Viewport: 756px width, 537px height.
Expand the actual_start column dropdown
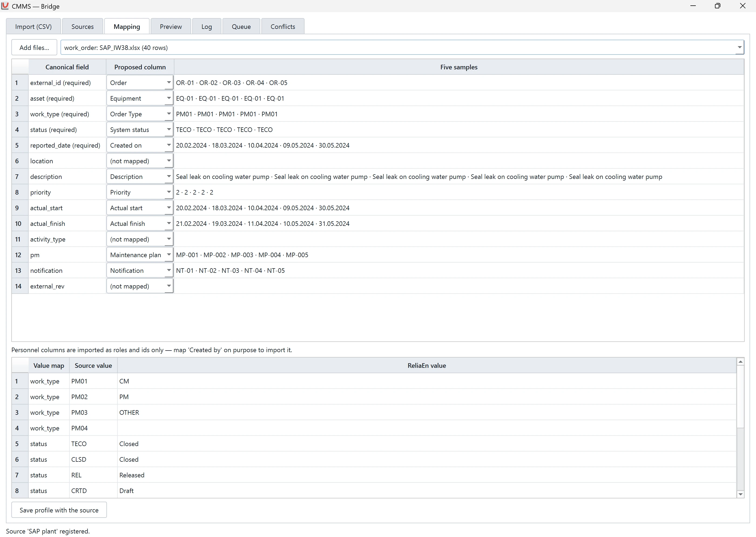tap(140, 208)
